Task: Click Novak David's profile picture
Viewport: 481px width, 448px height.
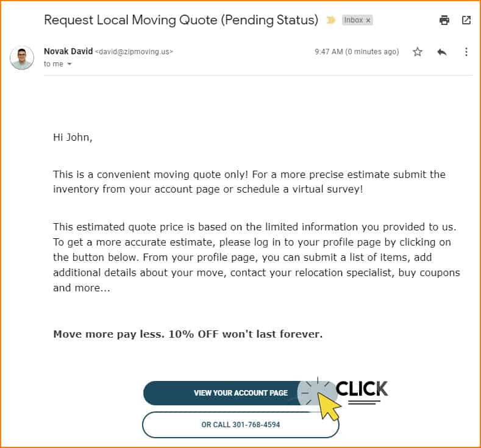Action: click(x=22, y=58)
